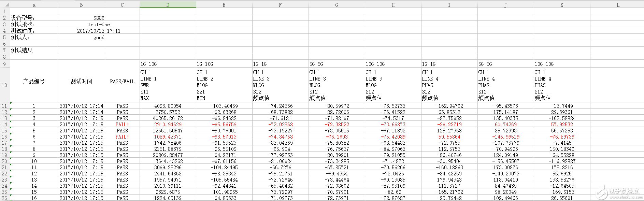Screen dimensions: 644x201
Task: Click row header 10
Action: pyautogui.click(x=4, y=85)
